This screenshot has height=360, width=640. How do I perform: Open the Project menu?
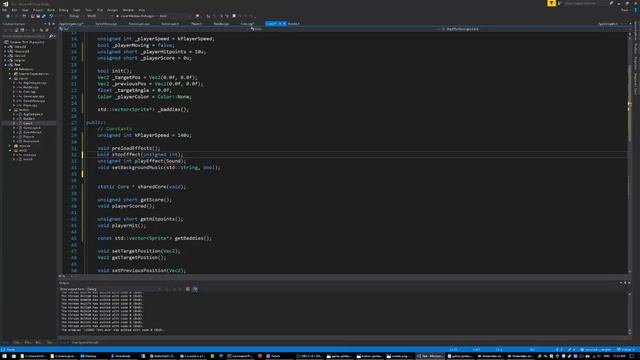click(38, 10)
